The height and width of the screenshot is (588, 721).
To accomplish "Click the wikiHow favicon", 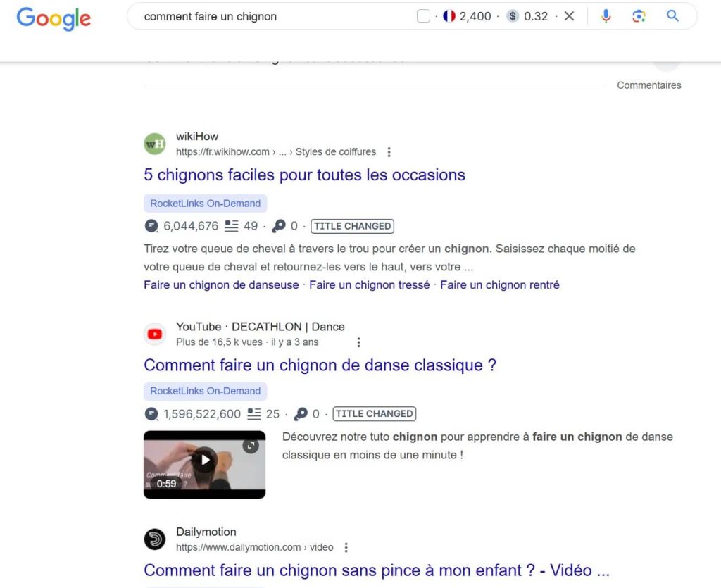I will coord(155,144).
